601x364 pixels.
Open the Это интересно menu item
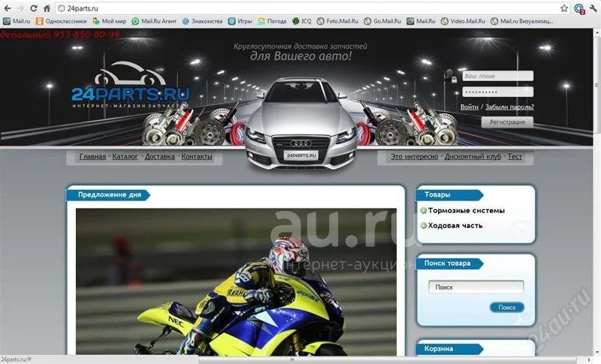415,157
